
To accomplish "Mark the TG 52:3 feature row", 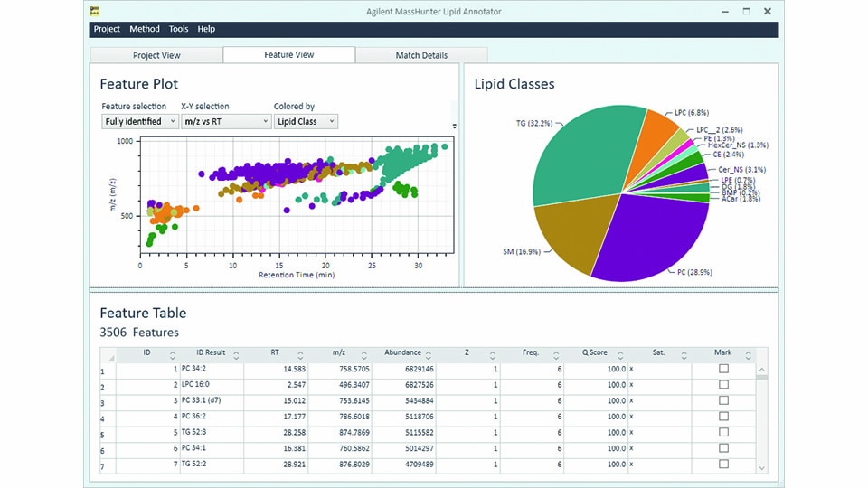I will [722, 434].
